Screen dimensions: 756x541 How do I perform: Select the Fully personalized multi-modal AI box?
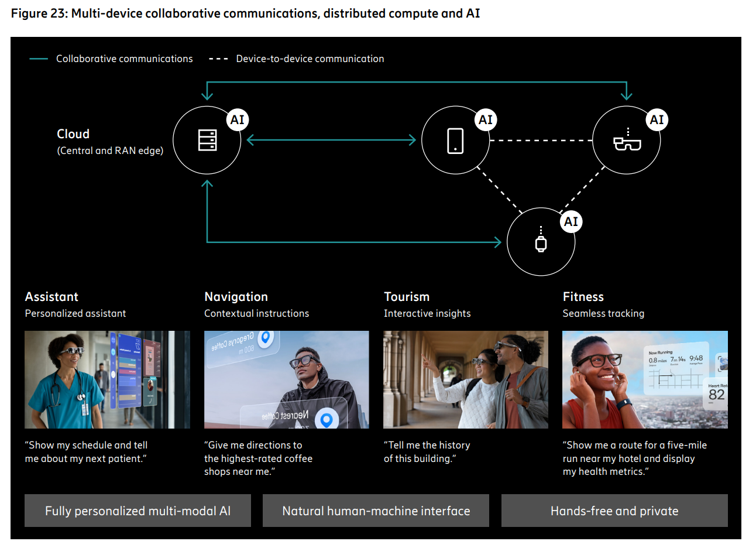138,511
